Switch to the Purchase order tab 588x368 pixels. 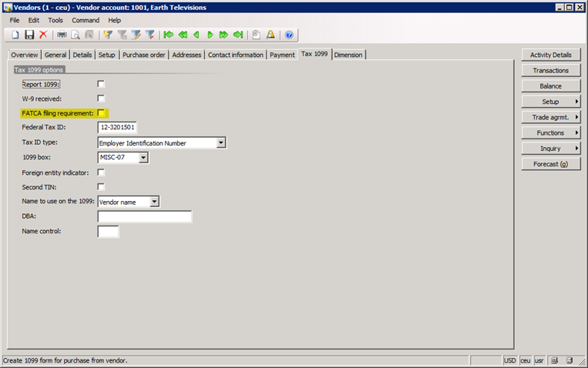(x=143, y=55)
